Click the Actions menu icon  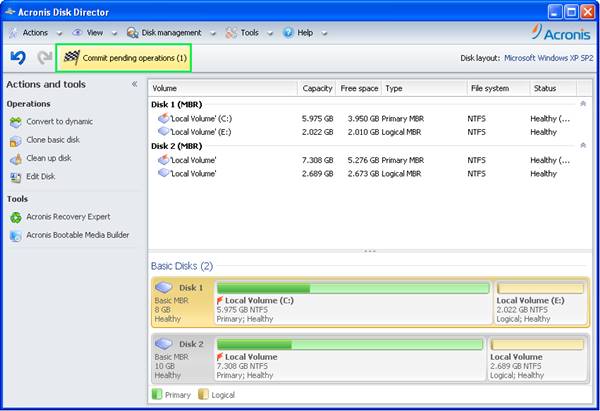(13, 33)
